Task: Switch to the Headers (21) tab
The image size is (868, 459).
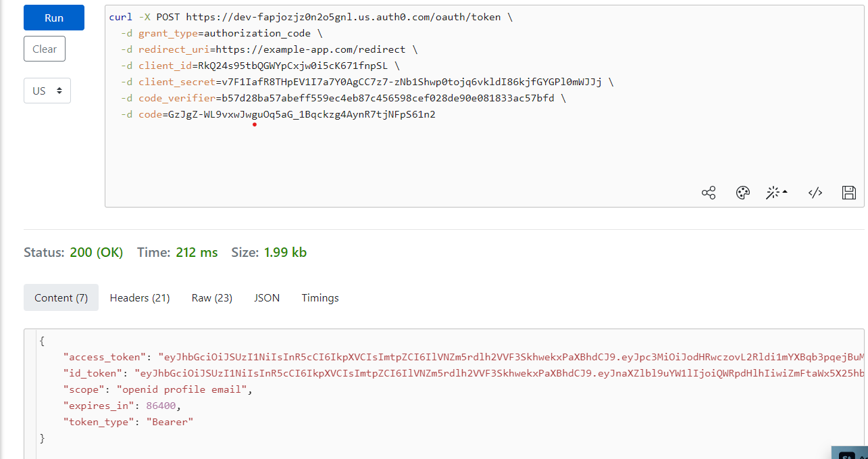Action: pos(139,297)
